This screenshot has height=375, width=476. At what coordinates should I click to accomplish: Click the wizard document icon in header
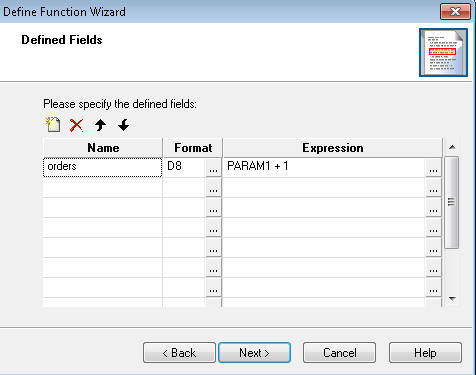click(x=443, y=52)
